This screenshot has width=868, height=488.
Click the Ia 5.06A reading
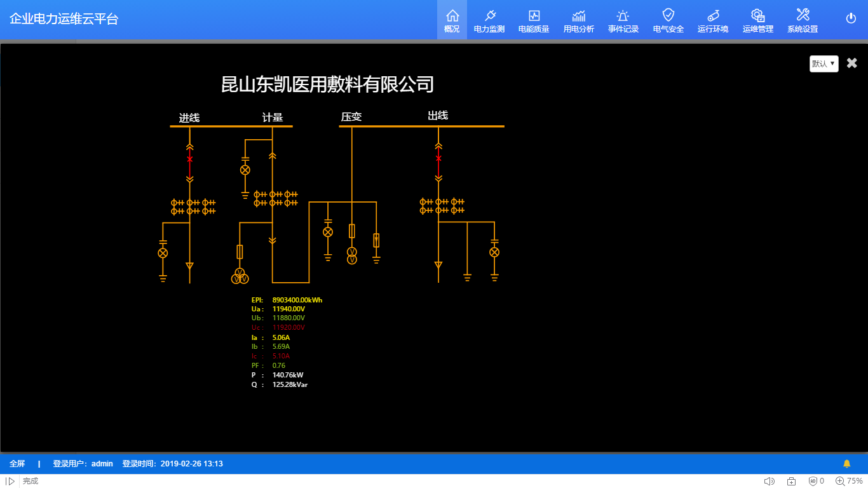[x=271, y=337]
